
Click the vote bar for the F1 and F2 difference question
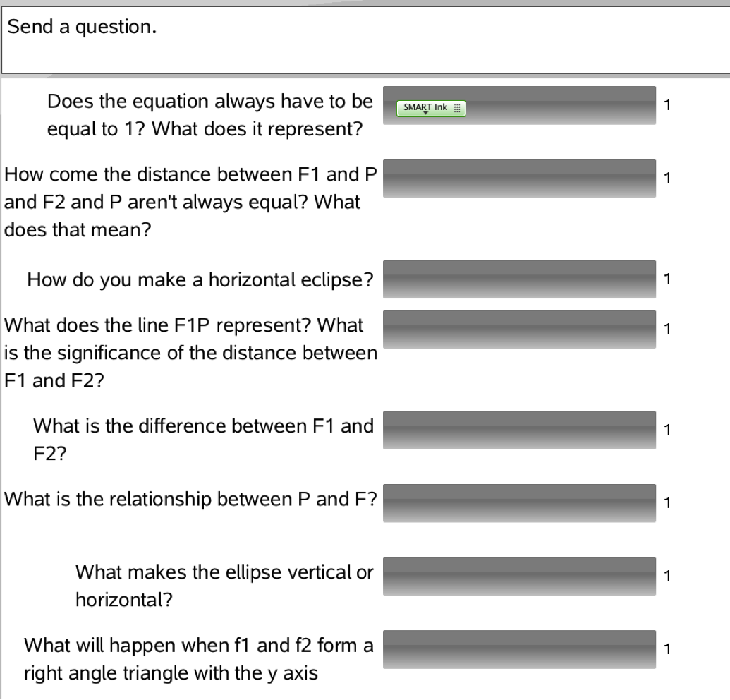tap(520, 429)
